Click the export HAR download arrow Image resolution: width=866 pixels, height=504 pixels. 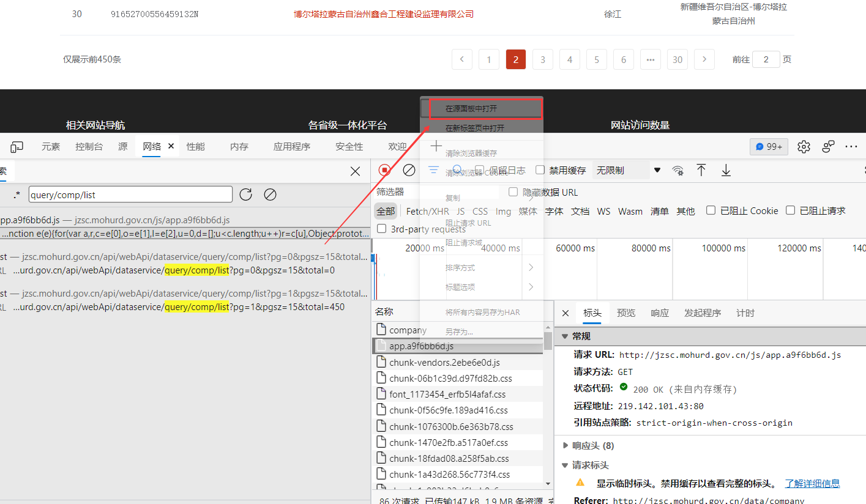726,170
